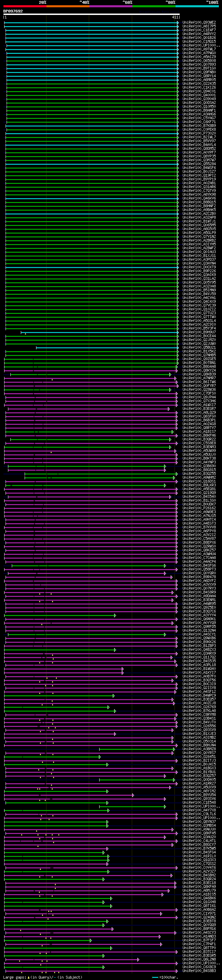
Task: Select the UniRef100_Q10M50 label
Action: (199, 106)
